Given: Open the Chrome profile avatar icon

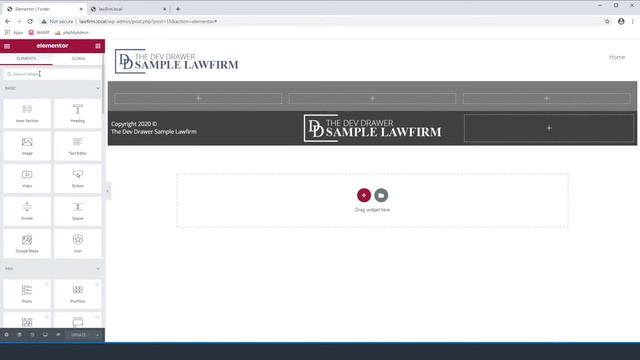Looking at the screenshot, I should (621, 21).
